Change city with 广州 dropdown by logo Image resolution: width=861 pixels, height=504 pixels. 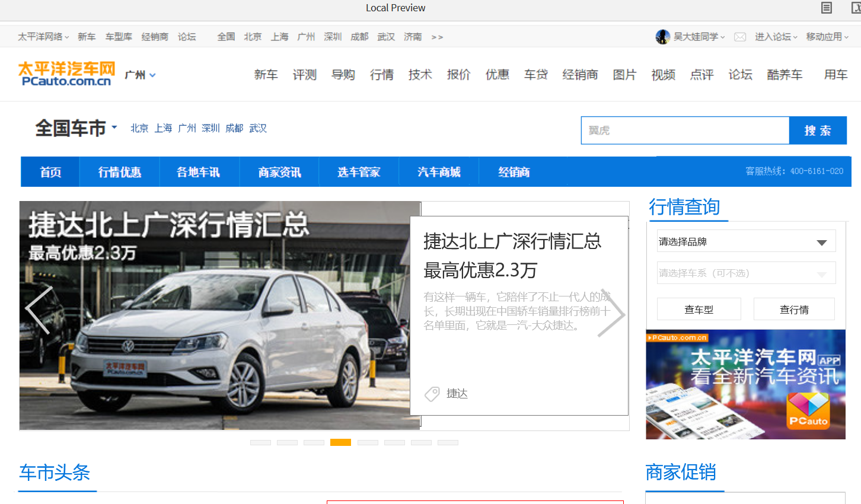pos(141,75)
